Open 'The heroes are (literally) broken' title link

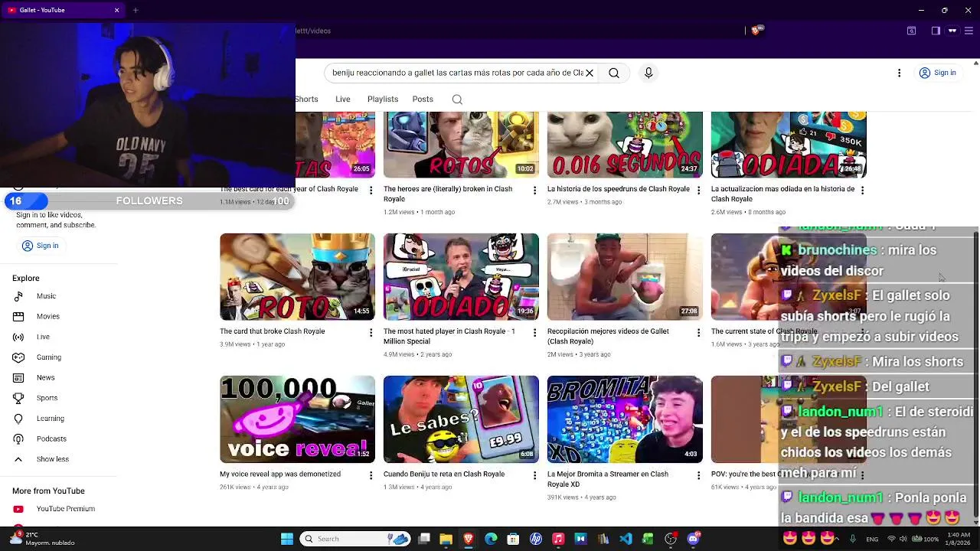coord(448,194)
